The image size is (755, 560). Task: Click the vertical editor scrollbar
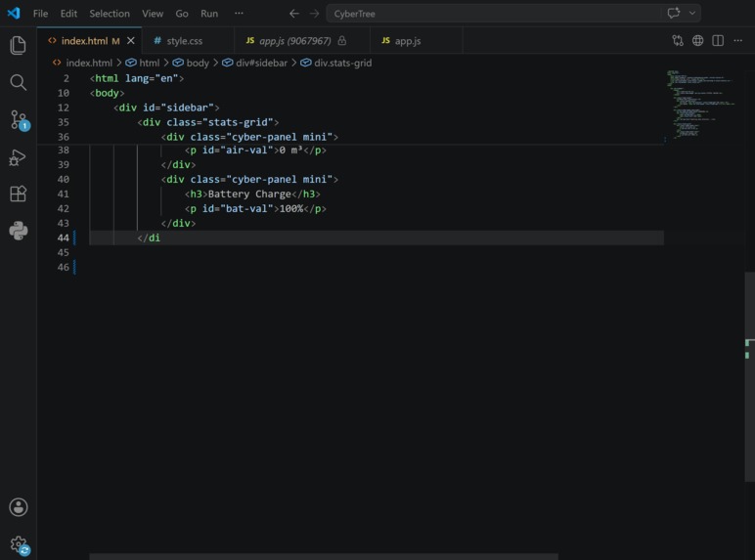pos(750,376)
